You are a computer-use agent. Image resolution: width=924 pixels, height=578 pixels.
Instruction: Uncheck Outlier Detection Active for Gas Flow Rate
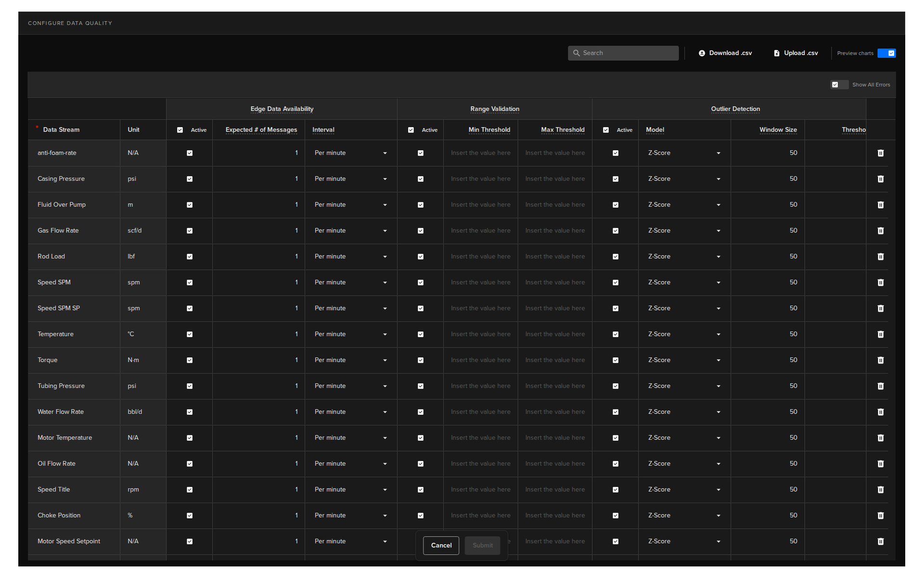616,231
